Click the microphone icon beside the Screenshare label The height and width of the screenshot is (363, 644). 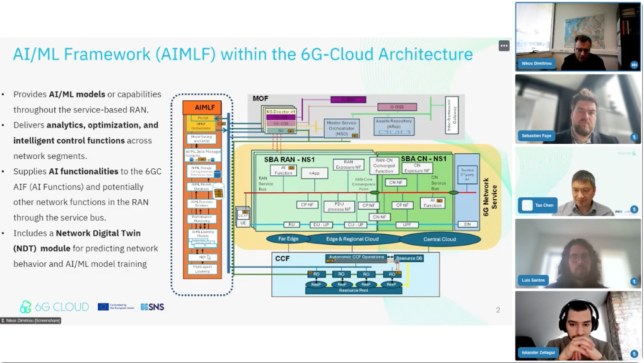[3, 321]
